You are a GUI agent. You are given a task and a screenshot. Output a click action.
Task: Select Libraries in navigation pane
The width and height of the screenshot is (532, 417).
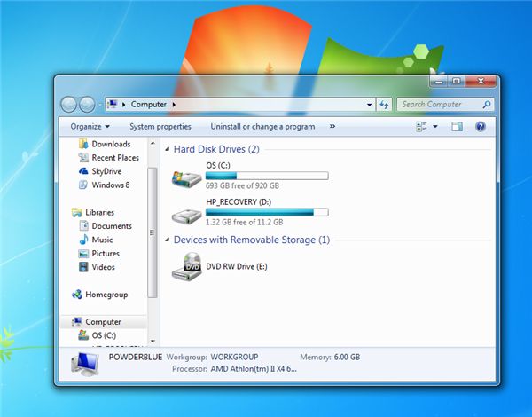click(99, 213)
